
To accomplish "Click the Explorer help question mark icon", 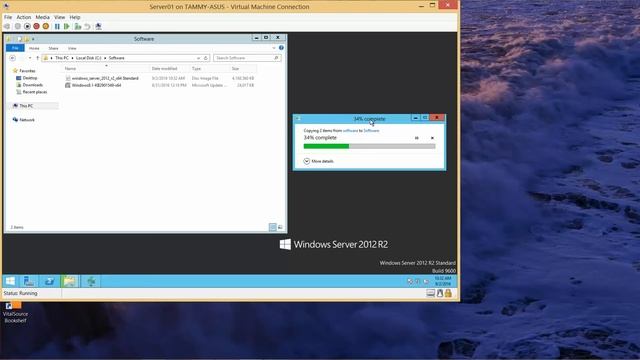I will point(281,48).
